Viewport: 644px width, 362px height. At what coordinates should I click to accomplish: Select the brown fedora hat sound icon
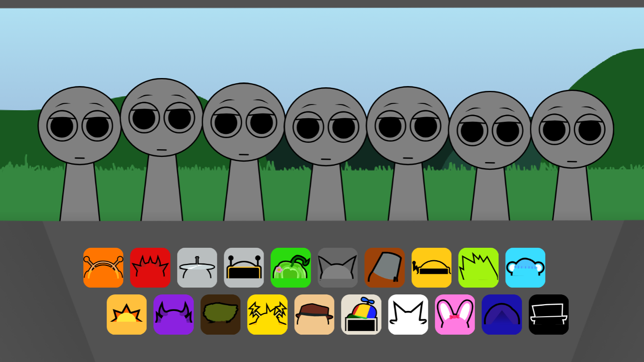click(x=314, y=315)
